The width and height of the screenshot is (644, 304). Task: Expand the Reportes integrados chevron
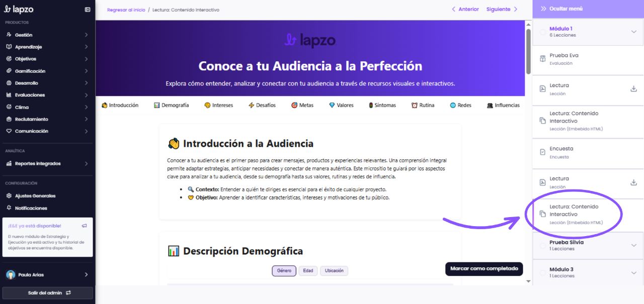click(x=86, y=163)
